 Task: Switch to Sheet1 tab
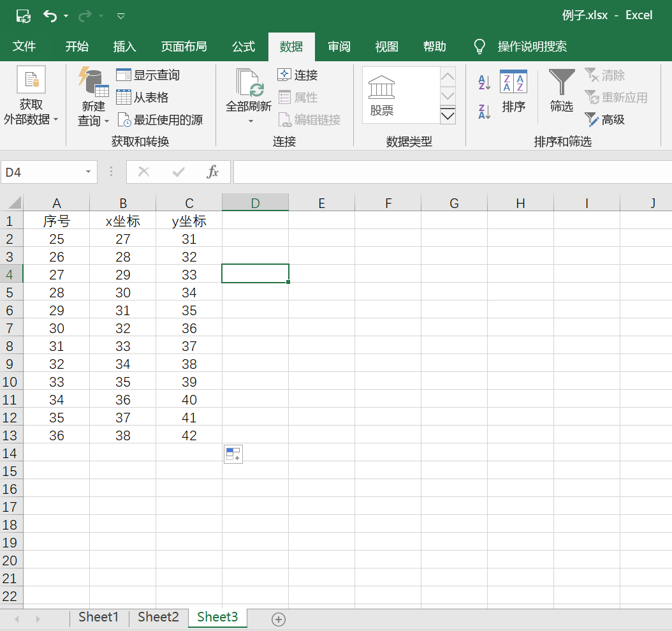pos(99,617)
